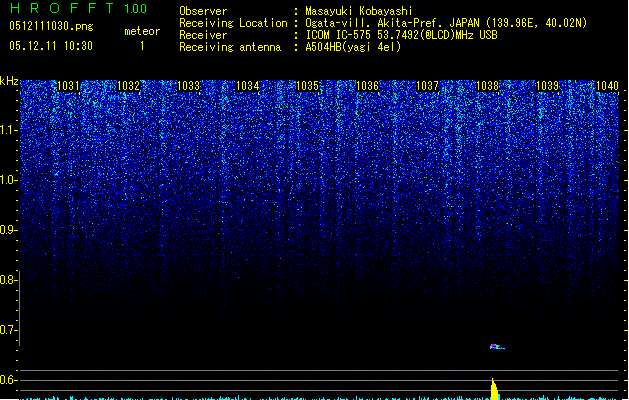
Task: Click the HROFFT 1.0.0 title text
Action: (x=78, y=8)
